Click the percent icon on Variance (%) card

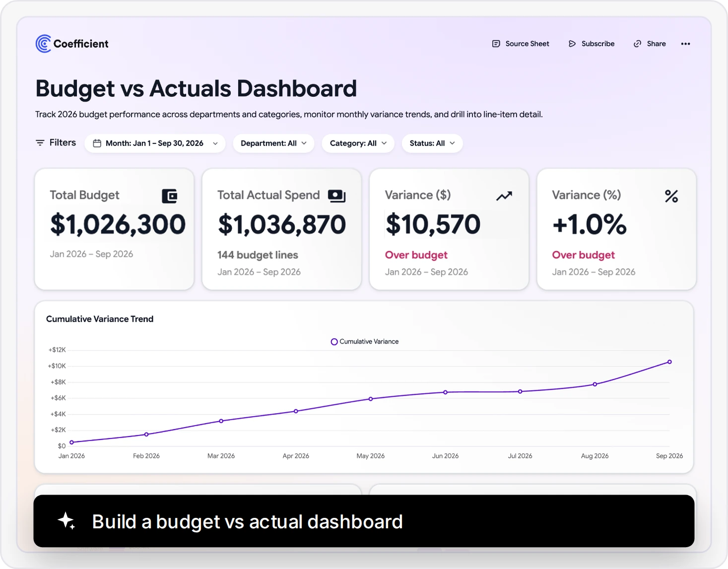coord(671,196)
